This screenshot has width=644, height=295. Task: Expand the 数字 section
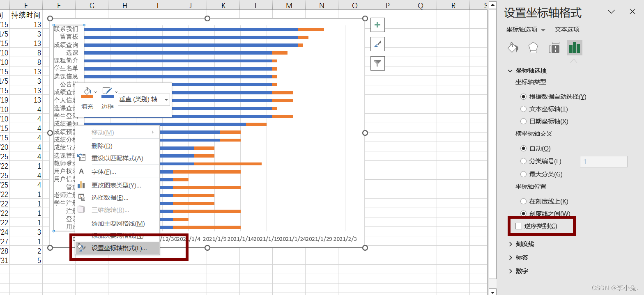point(511,271)
